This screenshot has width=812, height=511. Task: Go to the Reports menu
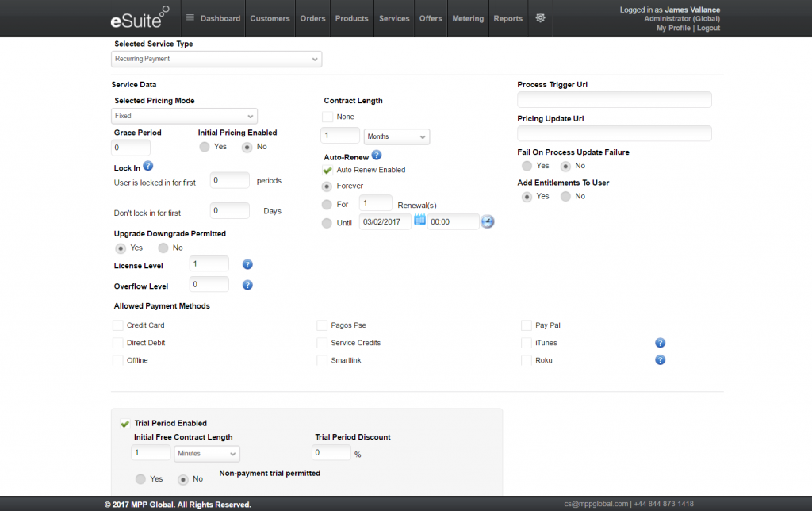pyautogui.click(x=507, y=18)
